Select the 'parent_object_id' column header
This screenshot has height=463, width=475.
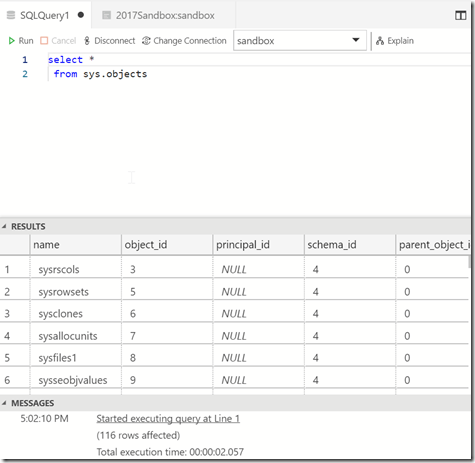pos(433,245)
